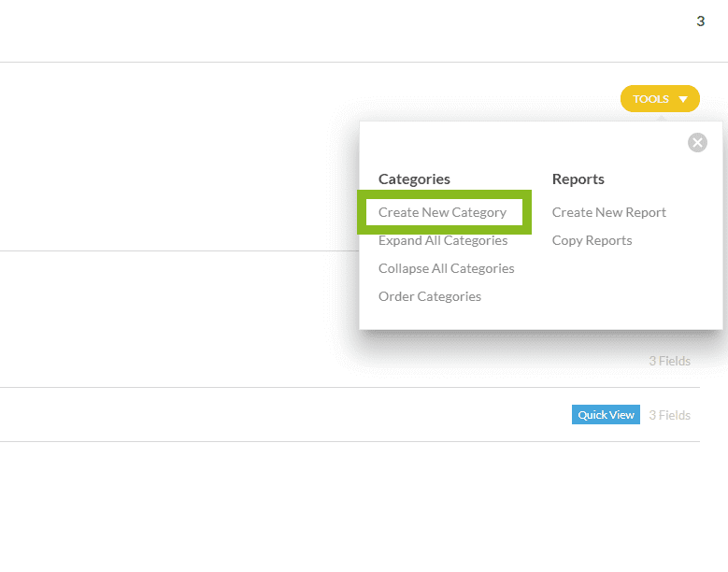
Task: Choose Expand All Categories
Action: [x=443, y=241]
